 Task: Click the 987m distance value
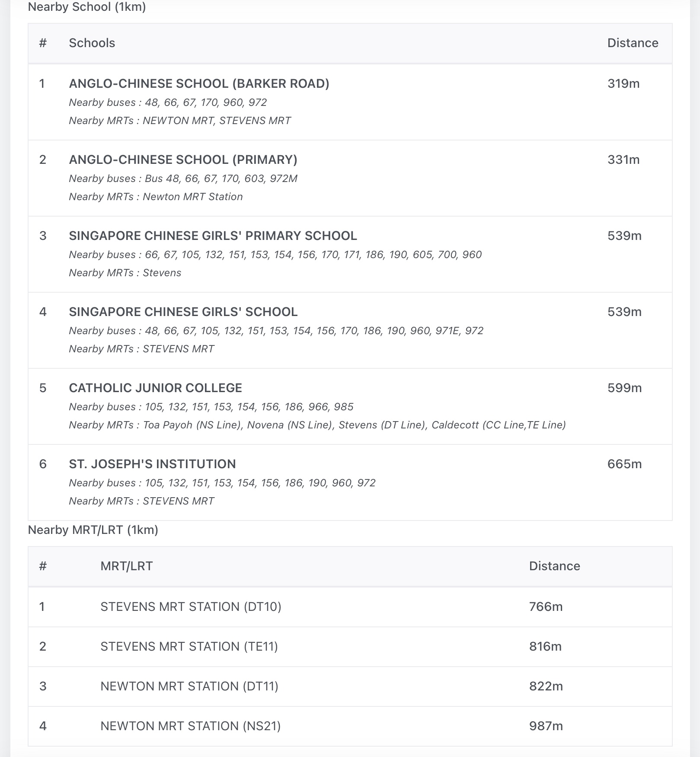coord(546,726)
